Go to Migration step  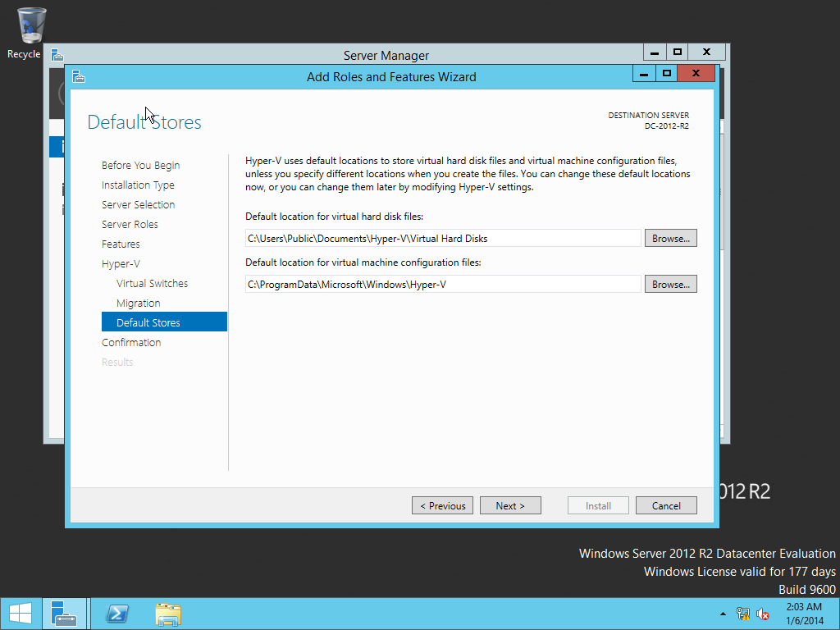pos(138,304)
